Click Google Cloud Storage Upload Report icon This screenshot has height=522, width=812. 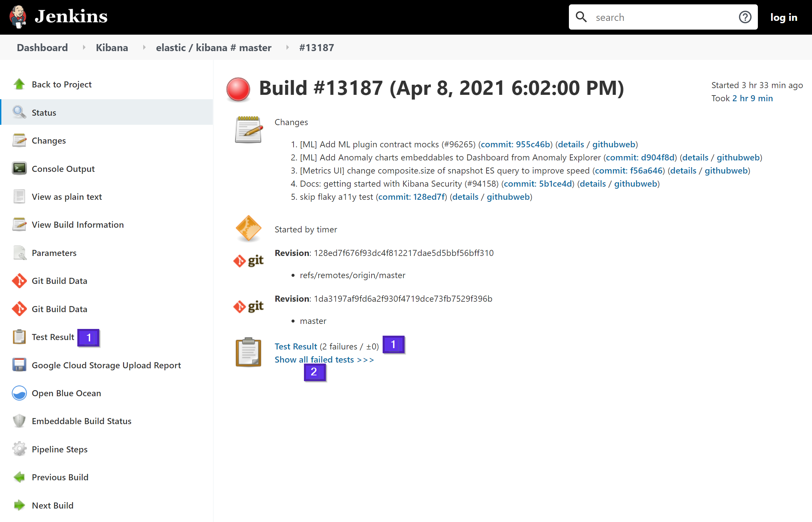click(x=19, y=365)
